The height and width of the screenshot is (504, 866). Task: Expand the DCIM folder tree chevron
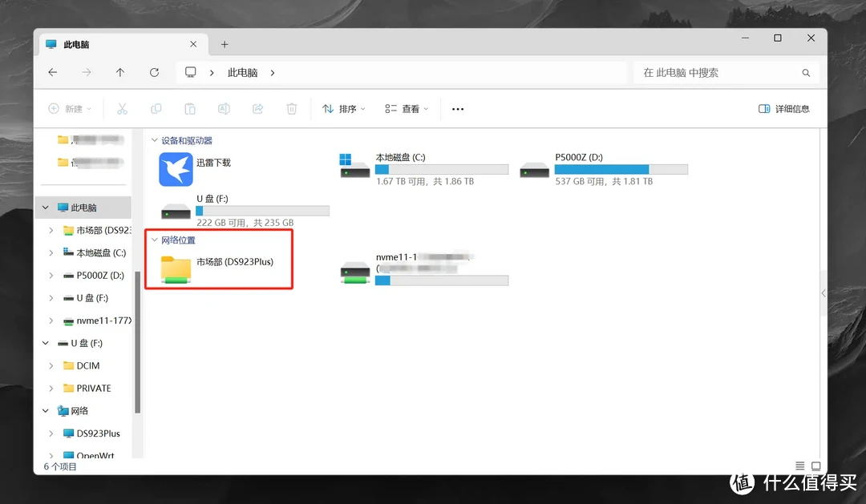point(51,365)
